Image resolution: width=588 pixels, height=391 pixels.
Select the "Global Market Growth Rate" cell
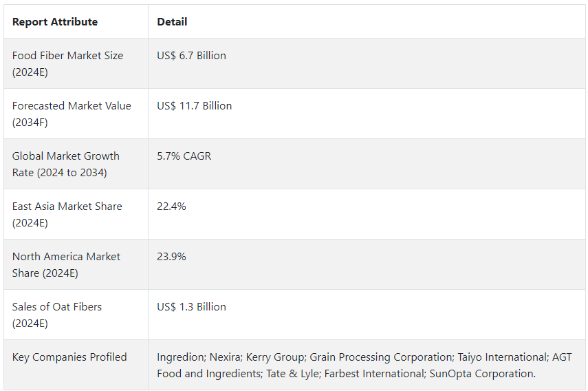click(66, 164)
